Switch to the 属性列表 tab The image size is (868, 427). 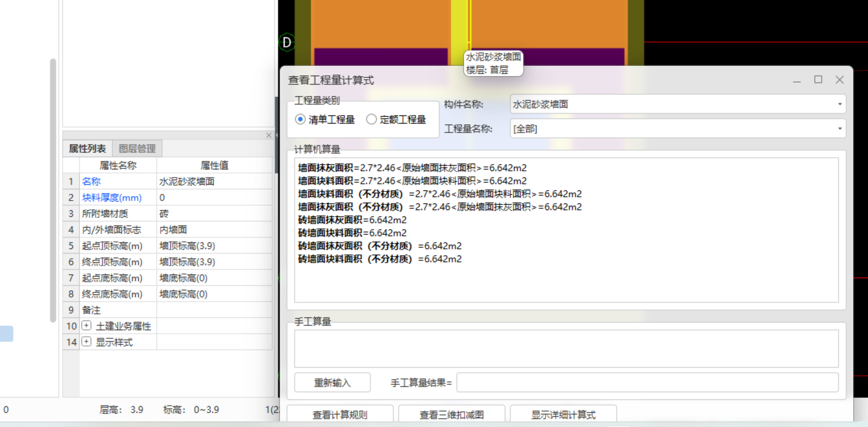87,148
